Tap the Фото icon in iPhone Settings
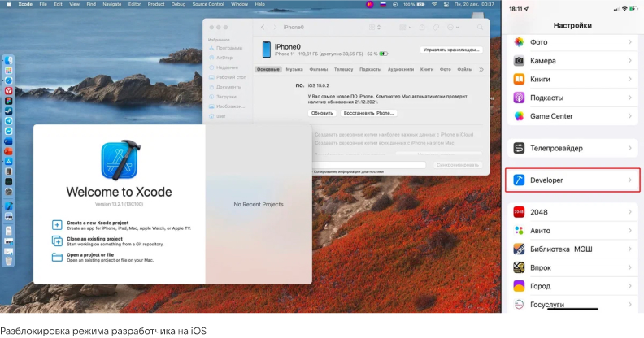This screenshot has height=338, width=644. coord(519,42)
